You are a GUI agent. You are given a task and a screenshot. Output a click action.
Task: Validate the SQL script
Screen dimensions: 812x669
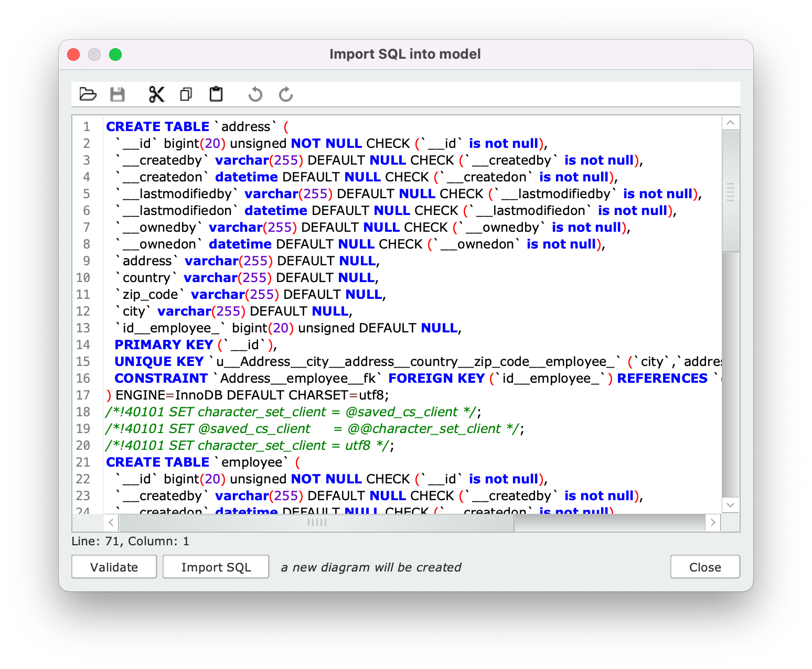114,567
